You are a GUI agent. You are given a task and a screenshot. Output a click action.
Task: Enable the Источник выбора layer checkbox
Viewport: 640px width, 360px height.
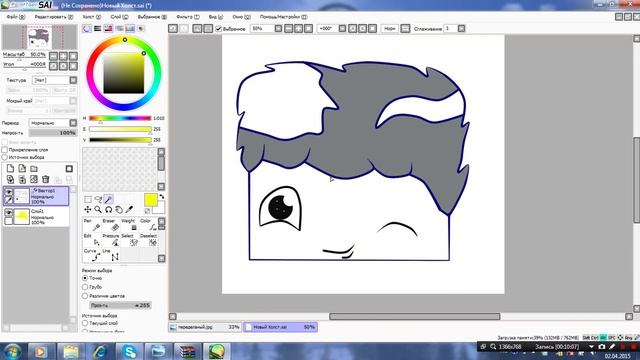[5, 157]
